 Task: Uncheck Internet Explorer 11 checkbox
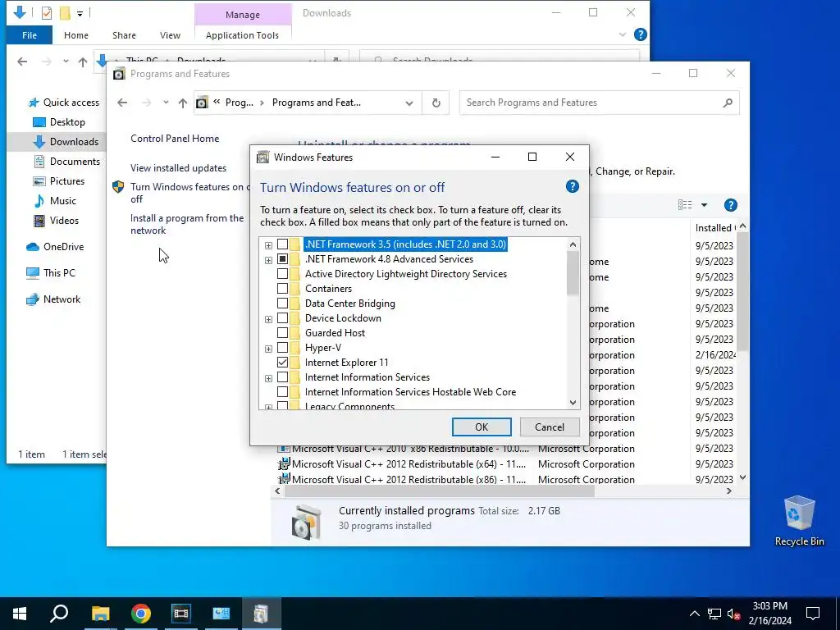282,363
